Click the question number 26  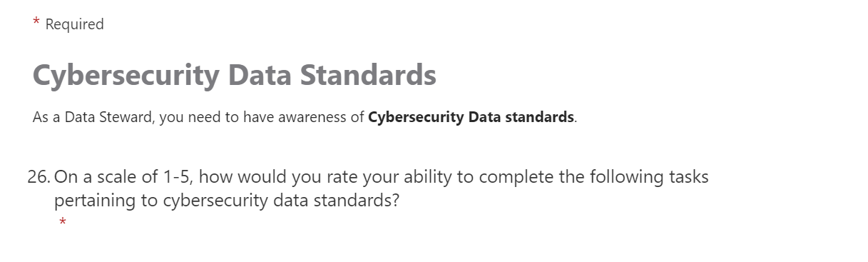click(39, 177)
